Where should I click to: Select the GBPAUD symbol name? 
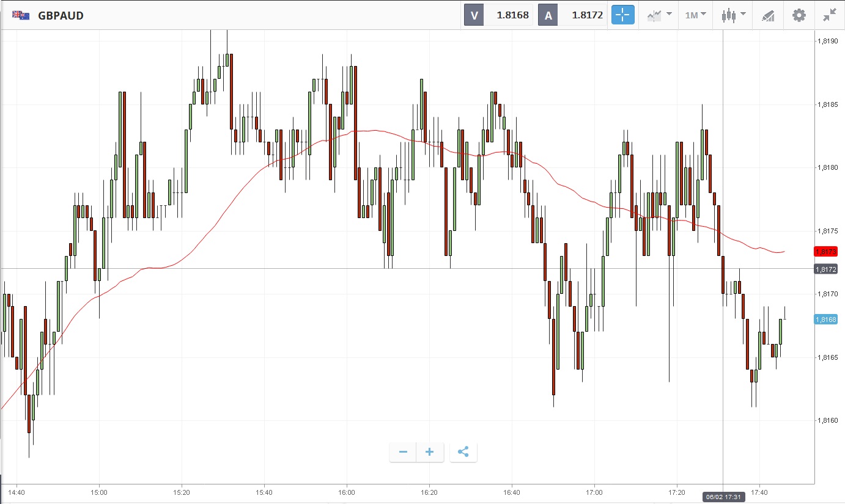(61, 16)
